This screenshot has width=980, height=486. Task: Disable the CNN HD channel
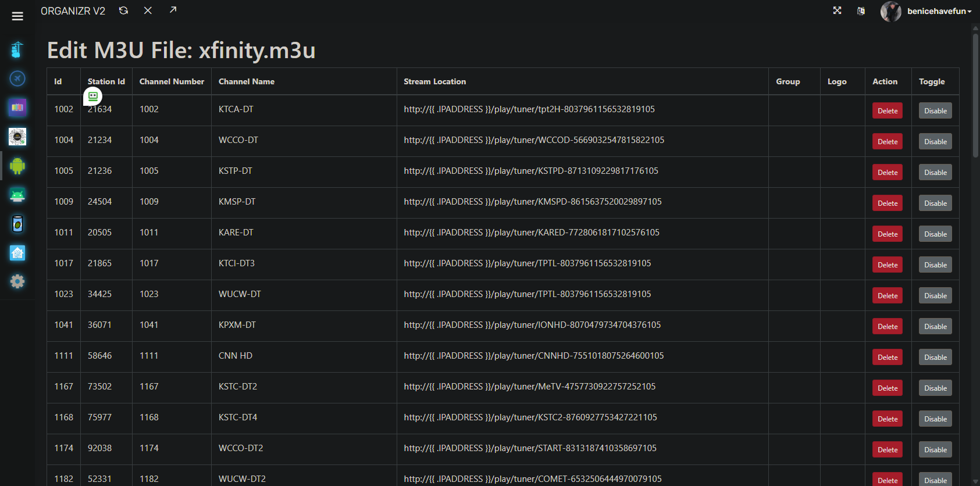tap(935, 358)
